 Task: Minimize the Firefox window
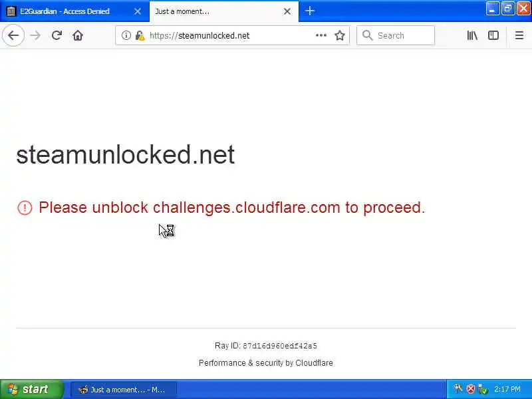point(492,9)
